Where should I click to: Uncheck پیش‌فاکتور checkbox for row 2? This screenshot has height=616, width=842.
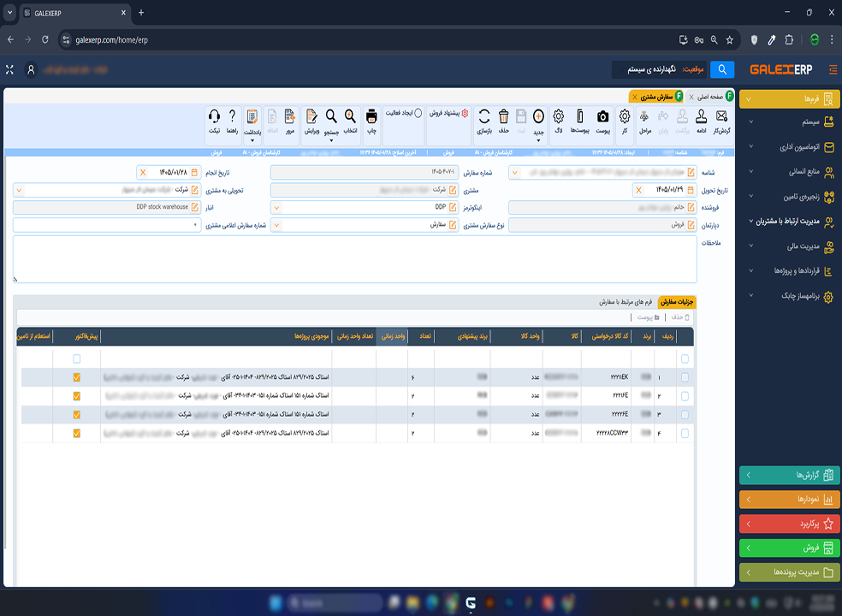click(77, 396)
